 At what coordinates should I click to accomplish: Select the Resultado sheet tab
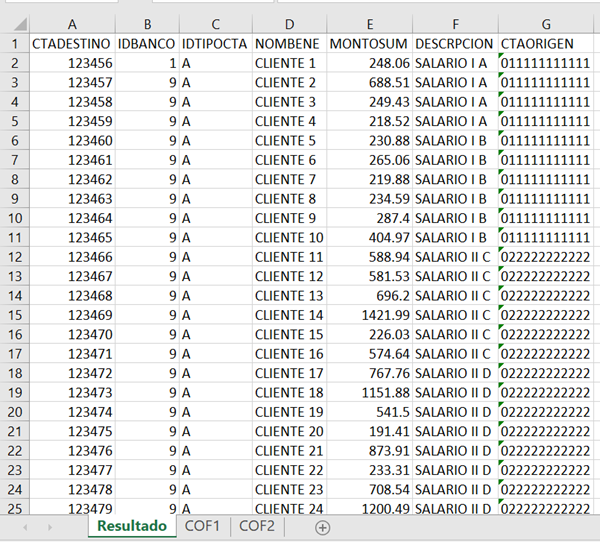point(130,526)
